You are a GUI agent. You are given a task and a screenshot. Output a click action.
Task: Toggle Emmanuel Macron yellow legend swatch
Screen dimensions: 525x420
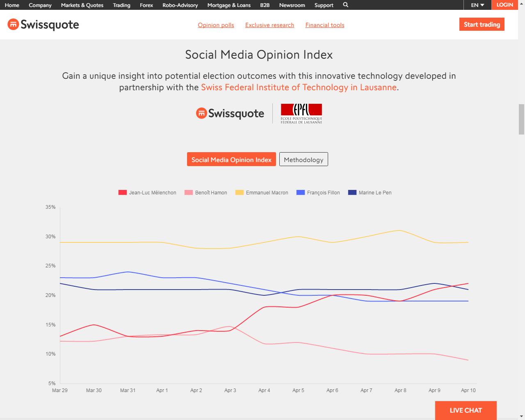pyautogui.click(x=240, y=192)
